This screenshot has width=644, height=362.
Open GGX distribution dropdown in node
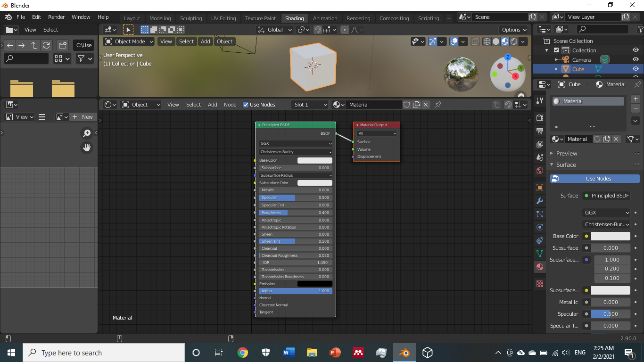(296, 143)
